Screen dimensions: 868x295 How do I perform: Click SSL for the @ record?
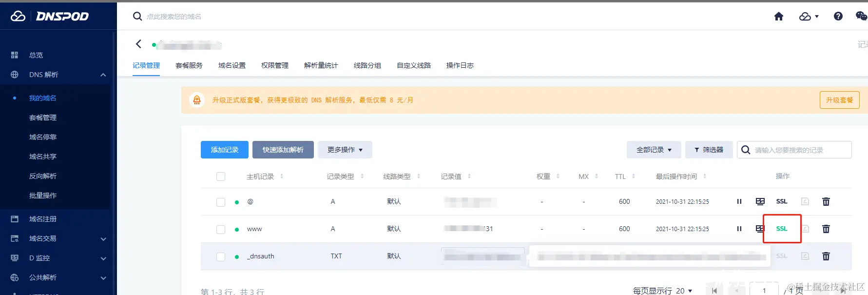[x=782, y=201]
